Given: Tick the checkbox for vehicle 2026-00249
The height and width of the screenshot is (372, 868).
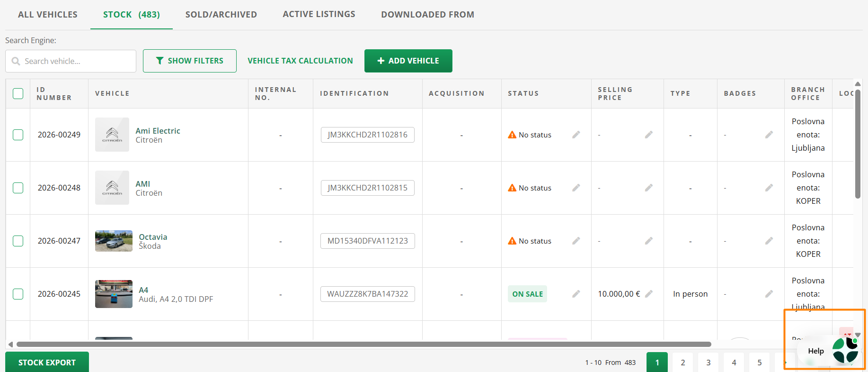Looking at the screenshot, I should point(18,135).
